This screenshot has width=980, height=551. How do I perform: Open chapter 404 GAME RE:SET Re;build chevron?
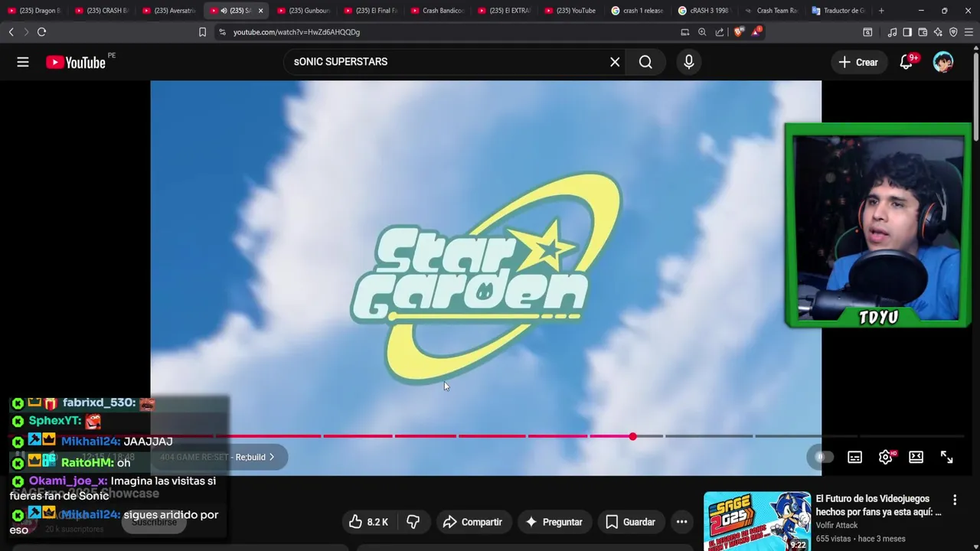point(271,457)
